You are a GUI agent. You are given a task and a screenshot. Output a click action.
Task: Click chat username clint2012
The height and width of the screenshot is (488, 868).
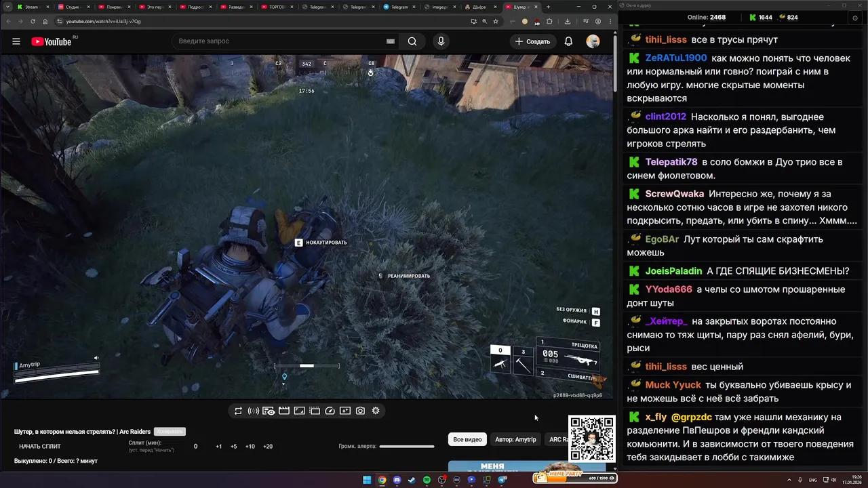tap(666, 117)
